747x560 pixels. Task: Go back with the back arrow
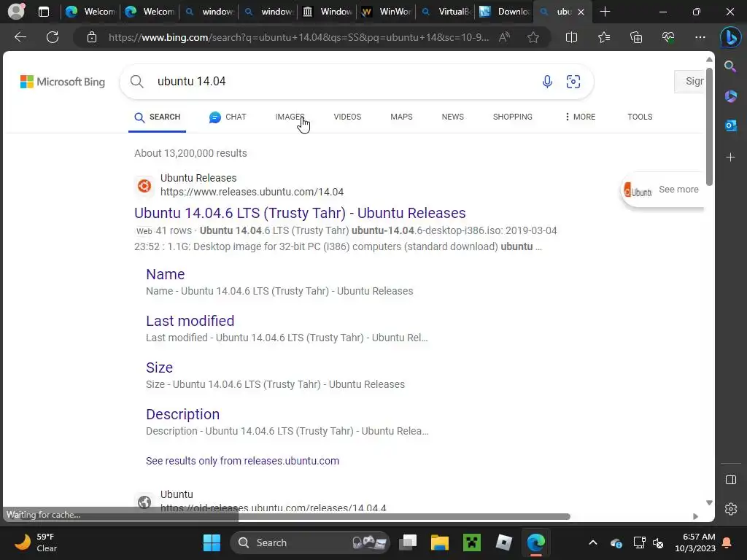click(x=20, y=37)
